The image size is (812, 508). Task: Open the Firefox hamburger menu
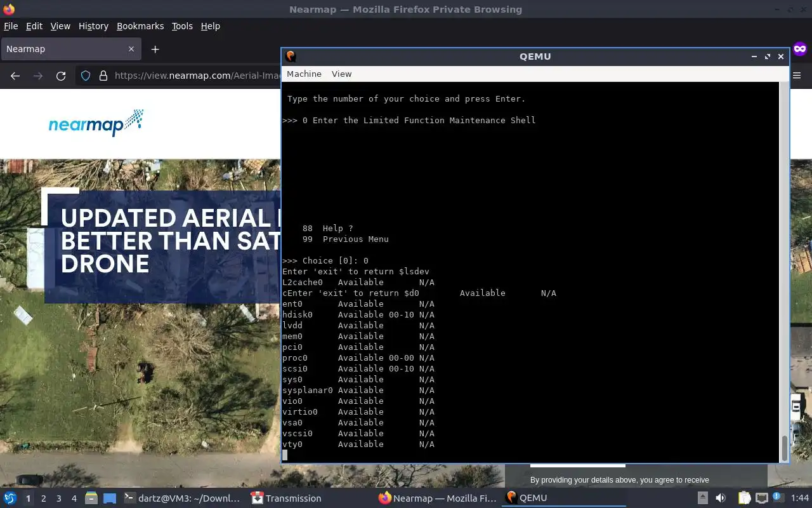797,76
